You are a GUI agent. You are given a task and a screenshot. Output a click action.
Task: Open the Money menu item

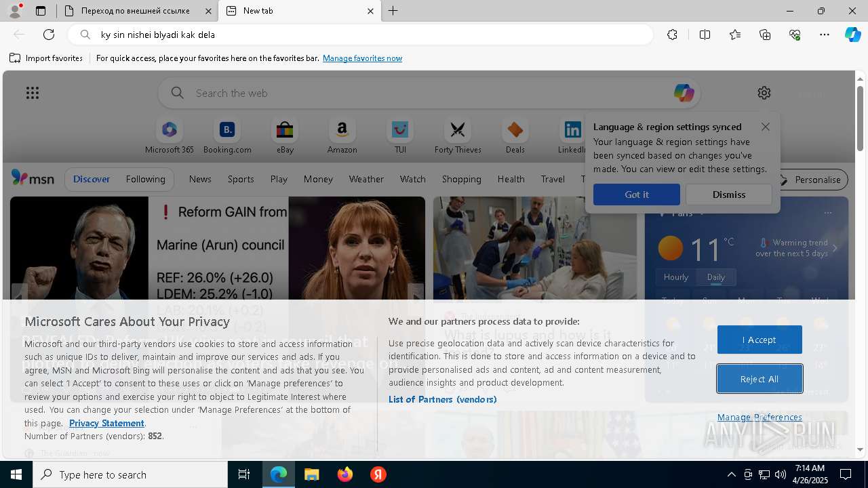coord(318,179)
